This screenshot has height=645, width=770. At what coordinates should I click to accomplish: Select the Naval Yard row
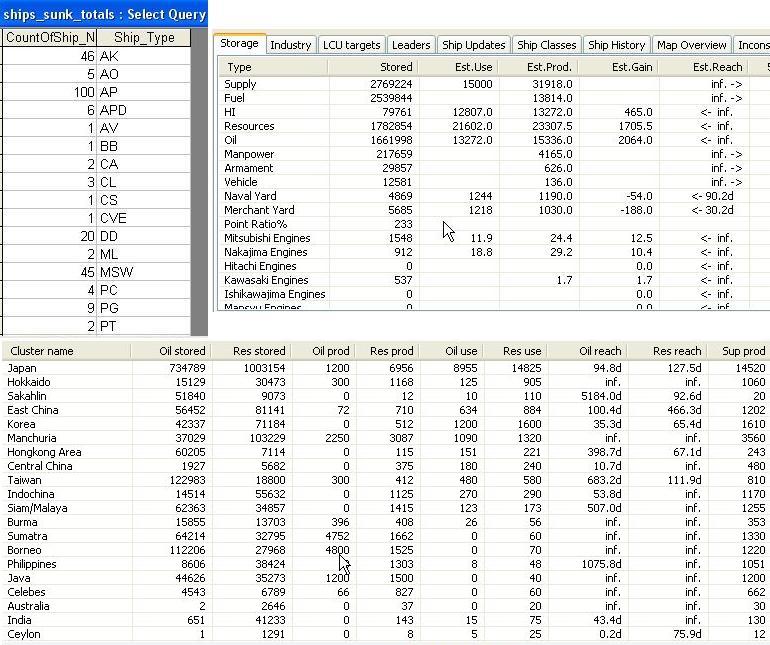click(x=494, y=196)
